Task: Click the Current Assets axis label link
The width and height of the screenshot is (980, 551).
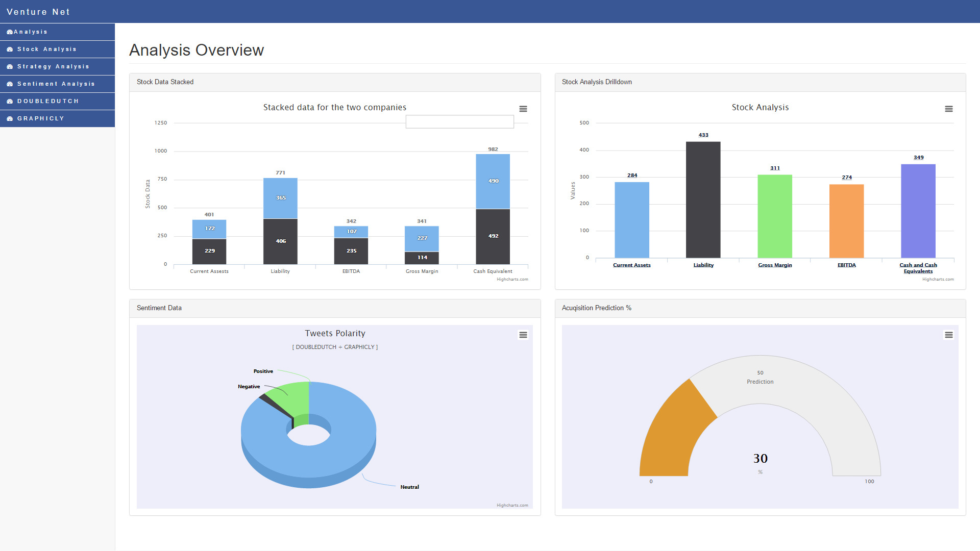Action: point(631,265)
